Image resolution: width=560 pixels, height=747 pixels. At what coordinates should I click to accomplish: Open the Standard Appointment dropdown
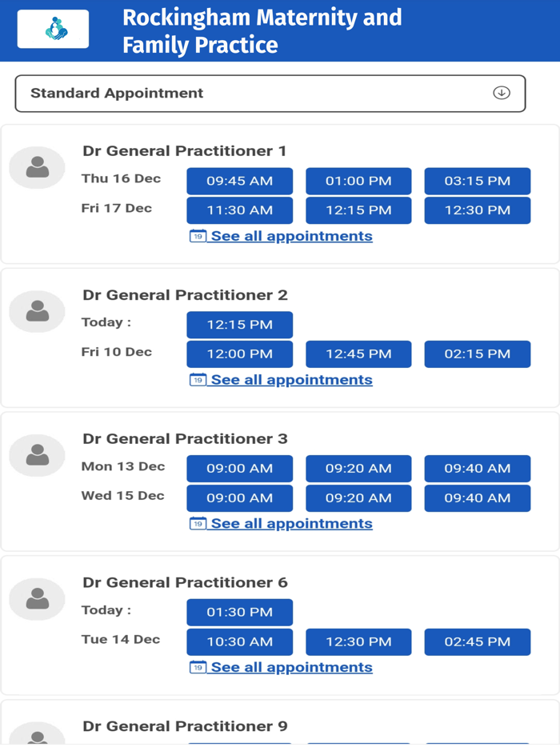pyautogui.click(x=270, y=94)
